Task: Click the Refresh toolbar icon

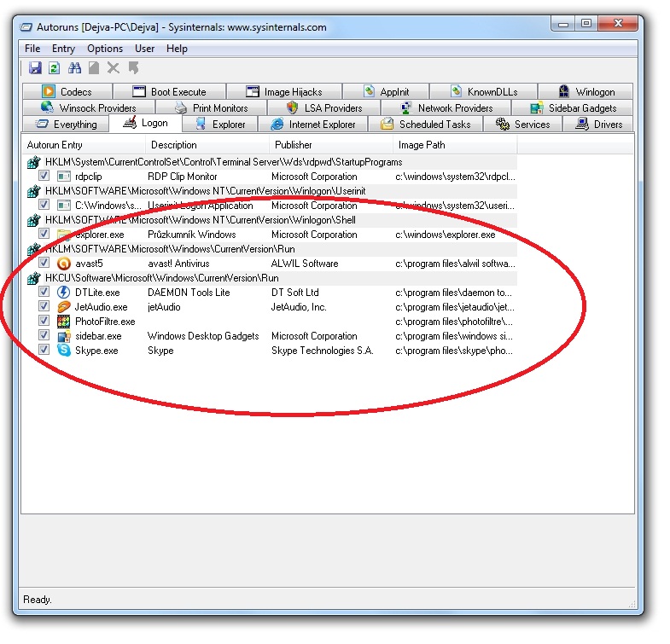Action: click(55, 68)
